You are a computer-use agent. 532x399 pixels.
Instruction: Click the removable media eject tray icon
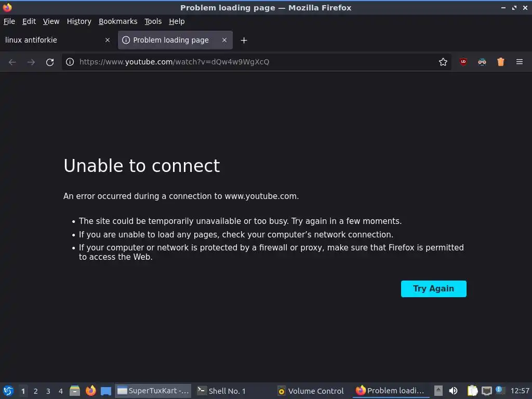tap(438, 391)
